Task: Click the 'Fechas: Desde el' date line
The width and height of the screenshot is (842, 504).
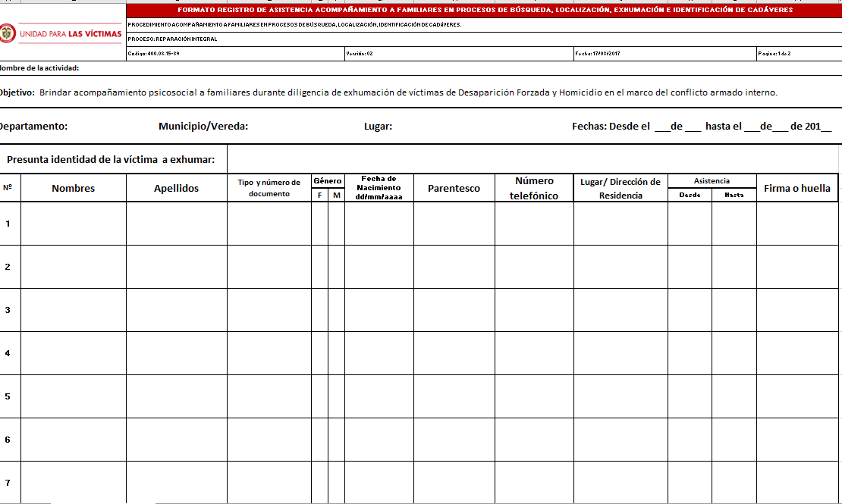Action: (702, 126)
